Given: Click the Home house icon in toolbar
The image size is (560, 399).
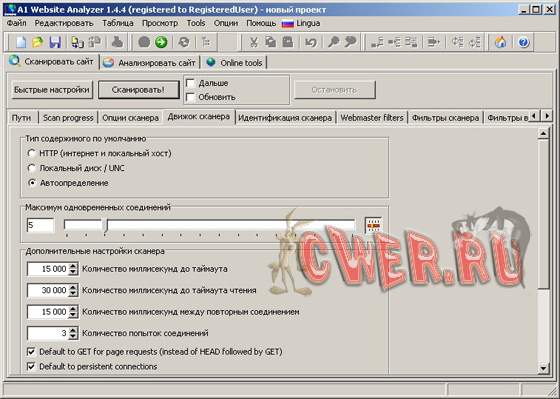Looking at the screenshot, I should [x=500, y=42].
